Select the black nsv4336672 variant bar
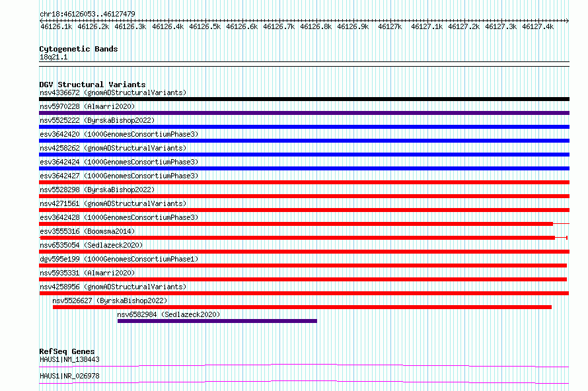 [304, 99]
